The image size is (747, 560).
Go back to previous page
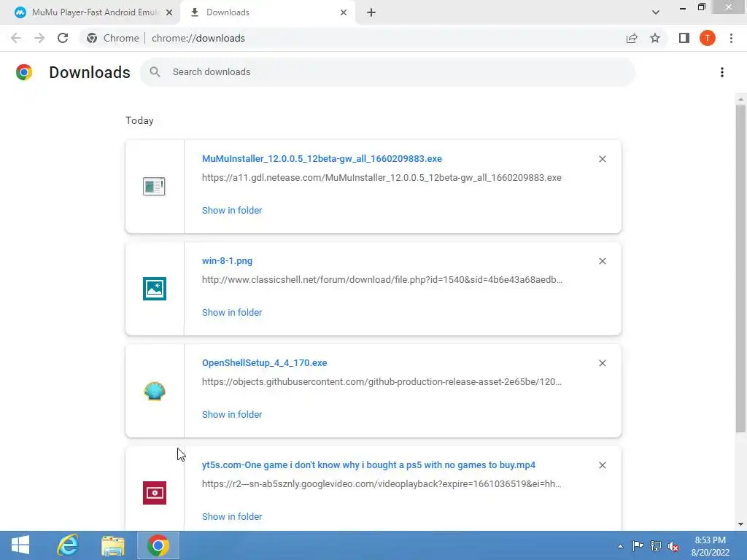(16, 38)
